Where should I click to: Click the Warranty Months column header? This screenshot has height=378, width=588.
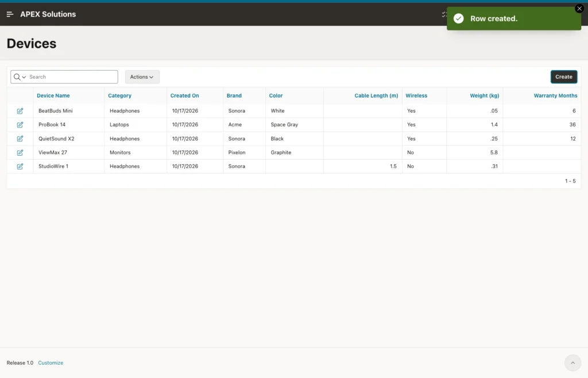pyautogui.click(x=555, y=95)
